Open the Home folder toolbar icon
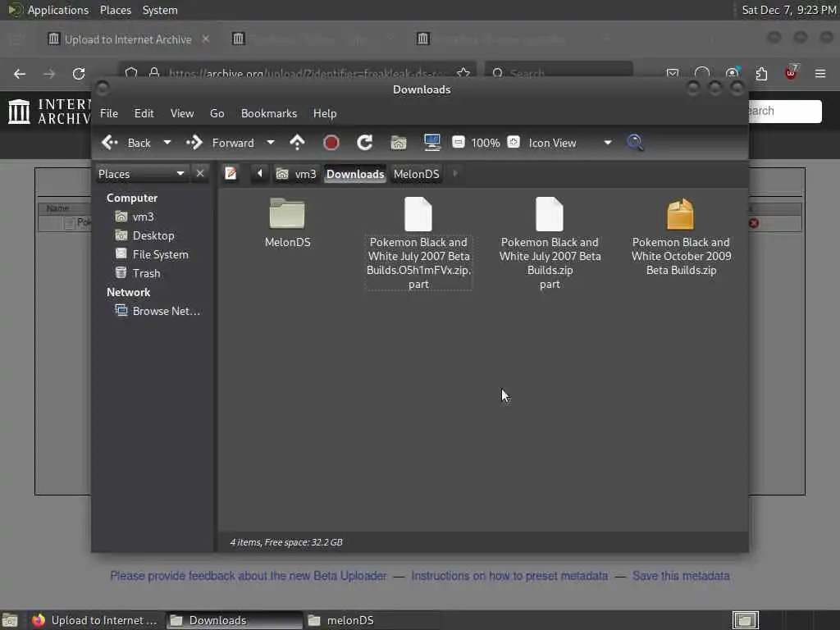Image resolution: width=840 pixels, height=630 pixels. [399, 143]
